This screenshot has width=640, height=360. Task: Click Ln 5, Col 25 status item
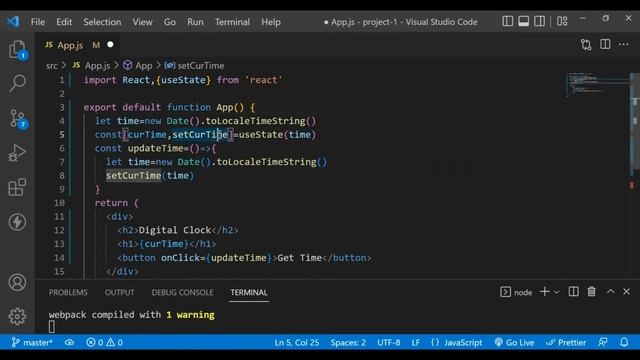[x=297, y=342]
